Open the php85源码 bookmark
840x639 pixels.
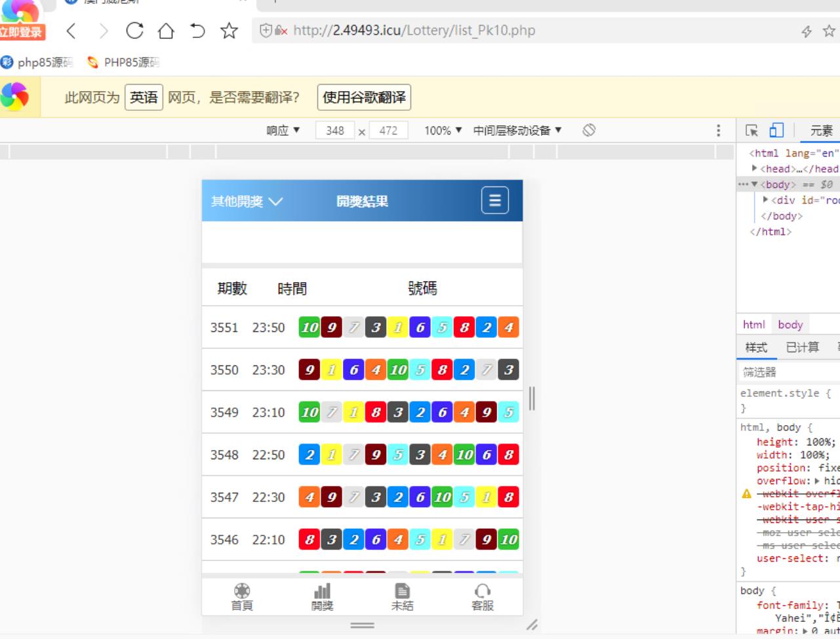(x=37, y=62)
